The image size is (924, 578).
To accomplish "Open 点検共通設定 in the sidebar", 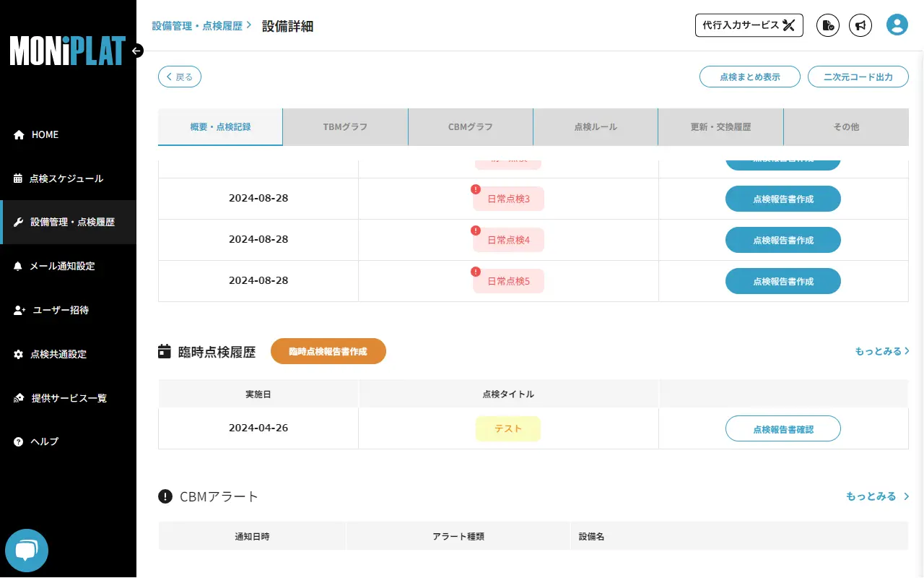I will 58,354.
